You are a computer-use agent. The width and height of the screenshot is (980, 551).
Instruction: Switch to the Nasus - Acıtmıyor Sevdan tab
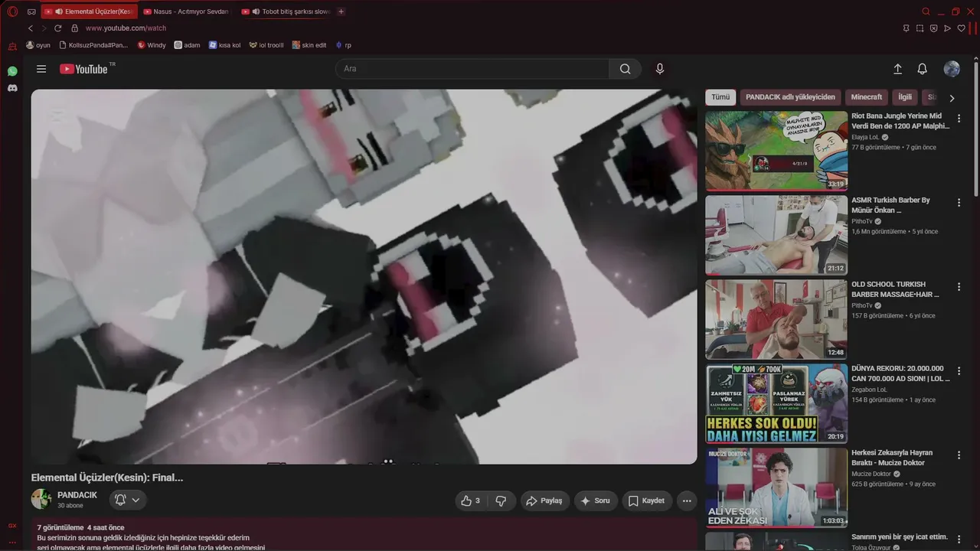tap(186, 11)
